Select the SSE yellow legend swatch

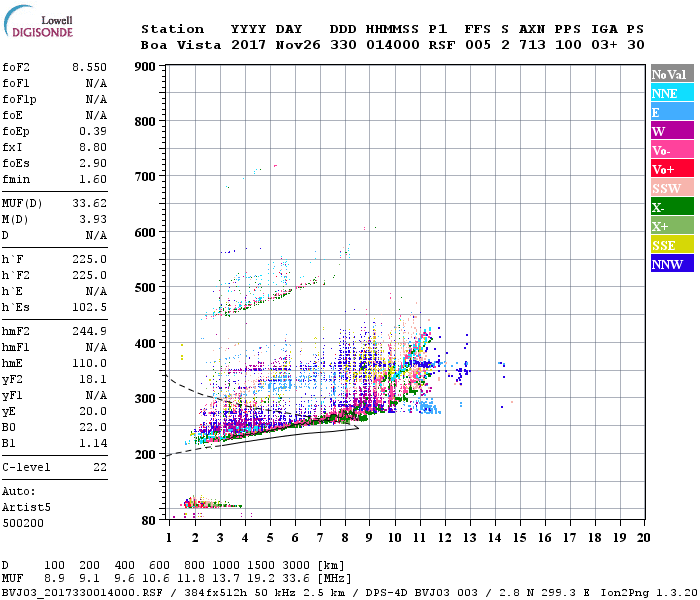[672, 245]
